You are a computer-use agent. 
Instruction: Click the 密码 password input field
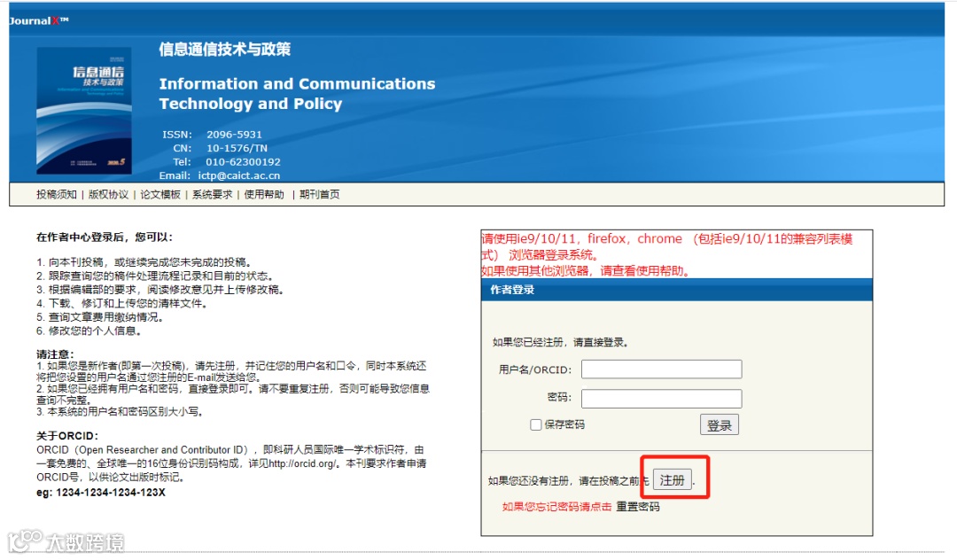click(662, 399)
